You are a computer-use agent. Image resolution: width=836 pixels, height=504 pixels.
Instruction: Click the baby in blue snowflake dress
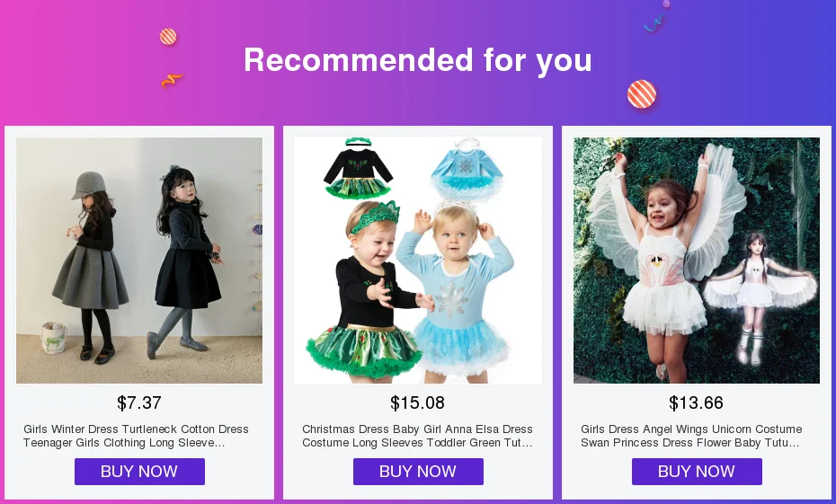pyautogui.click(x=455, y=290)
